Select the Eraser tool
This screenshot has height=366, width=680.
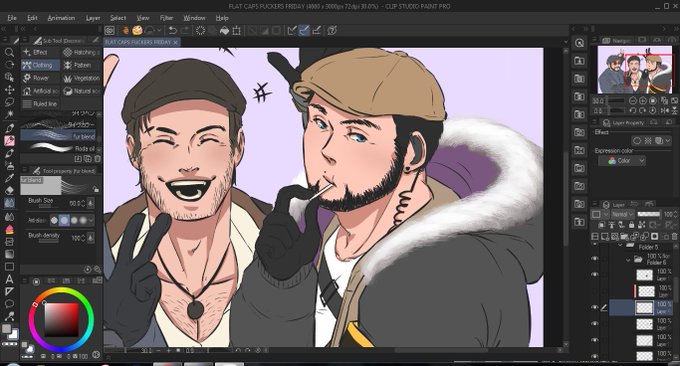9,190
